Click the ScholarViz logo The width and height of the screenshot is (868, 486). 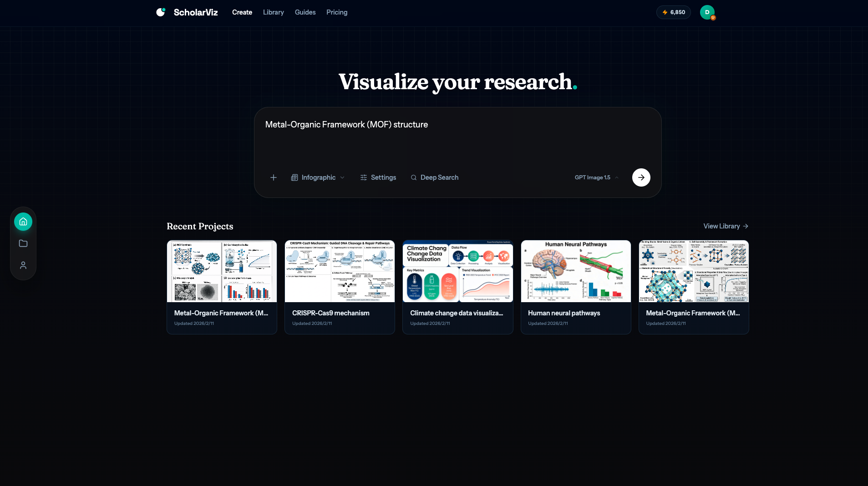(187, 12)
